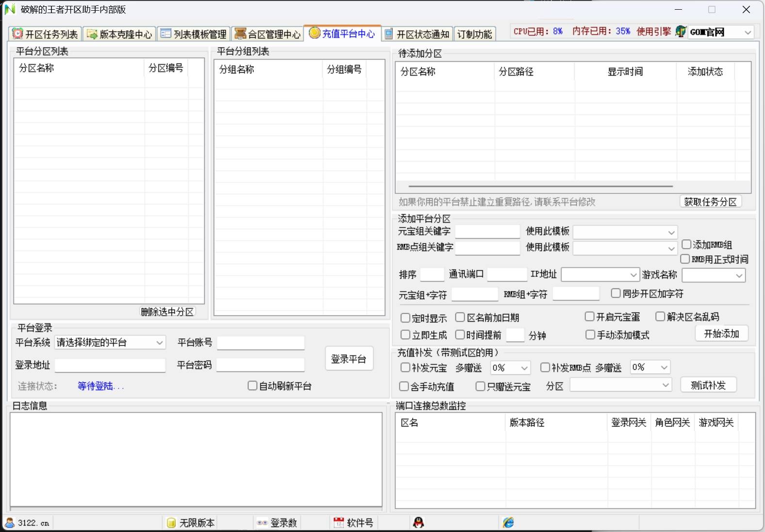Click the calendar icon beside 软件号

pyautogui.click(x=339, y=522)
